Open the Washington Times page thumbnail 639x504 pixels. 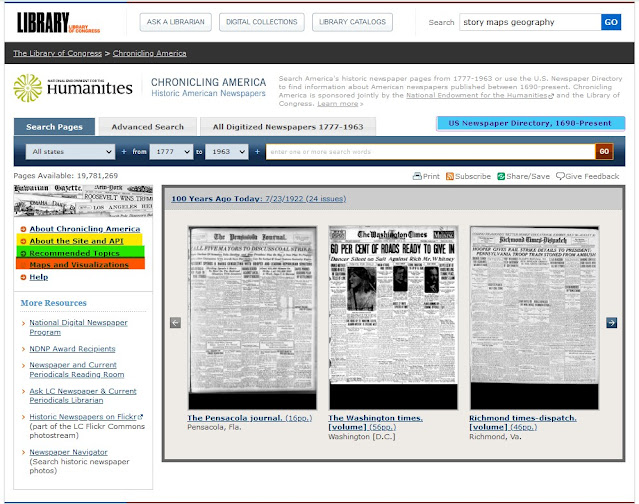coord(393,318)
